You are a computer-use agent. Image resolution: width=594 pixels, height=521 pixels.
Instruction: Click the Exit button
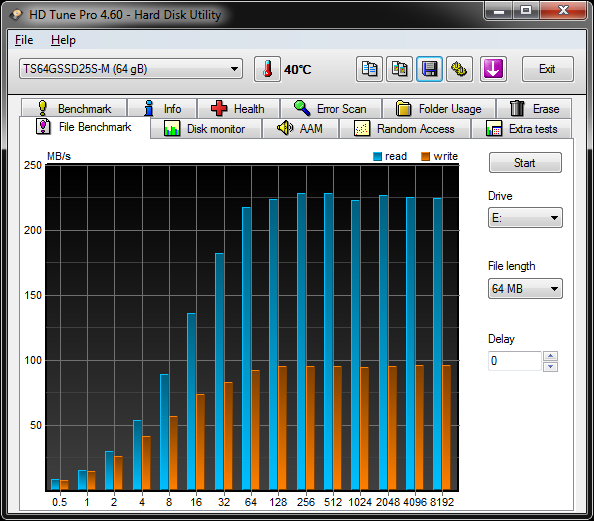pyautogui.click(x=548, y=69)
